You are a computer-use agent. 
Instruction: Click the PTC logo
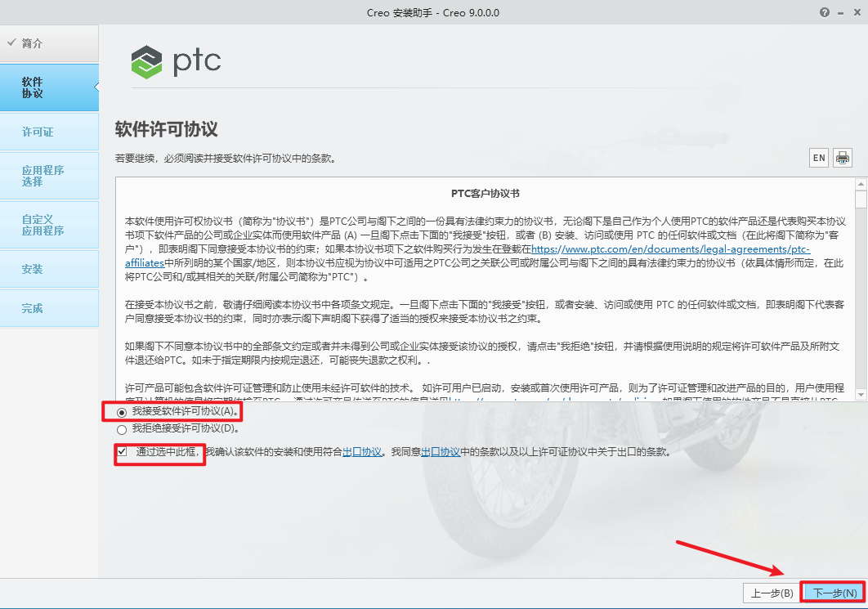[175, 61]
